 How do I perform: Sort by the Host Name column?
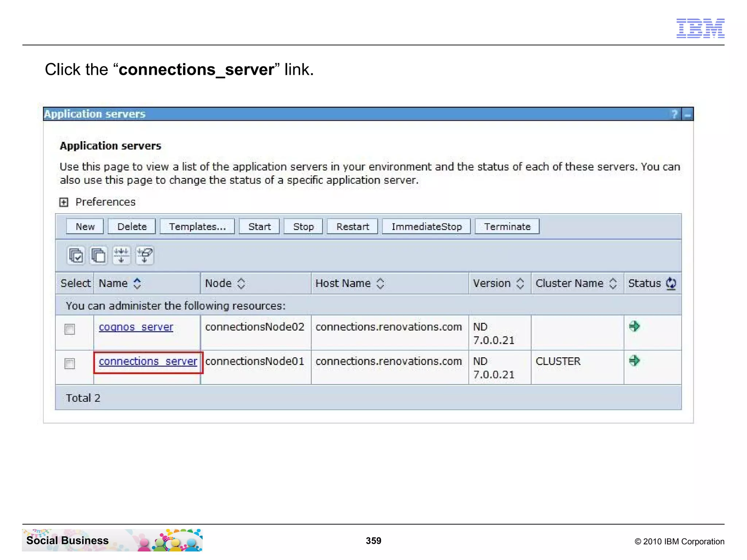pyautogui.click(x=380, y=283)
